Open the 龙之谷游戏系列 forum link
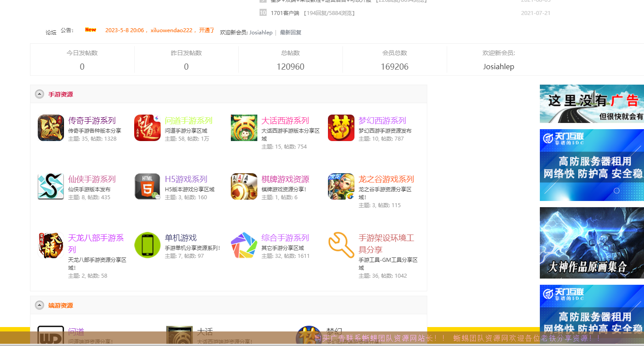Screen dimensions: 644x346 (x=386, y=179)
